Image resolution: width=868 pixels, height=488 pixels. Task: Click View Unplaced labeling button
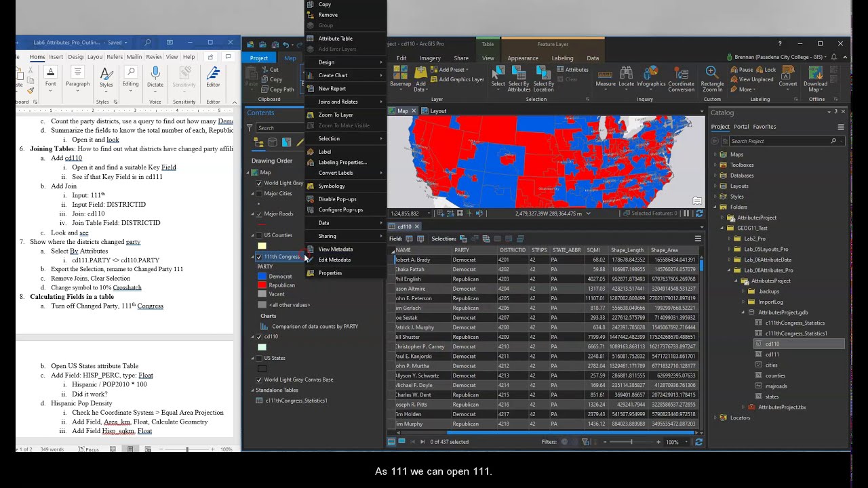point(751,79)
